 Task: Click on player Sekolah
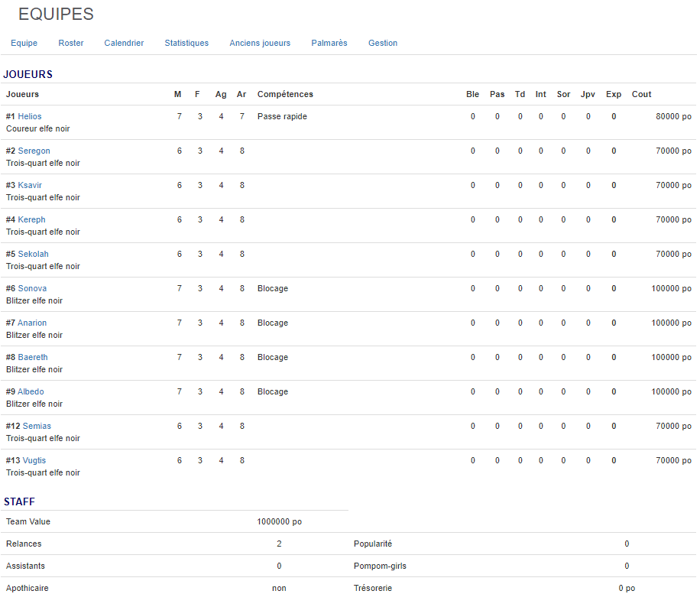[x=33, y=254]
